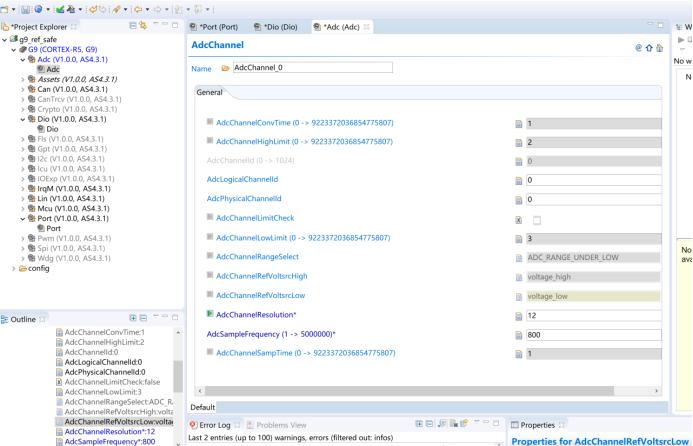693x446 pixels.
Task: Switch to the *Dio (Dio) editor tab
Action: [275, 27]
